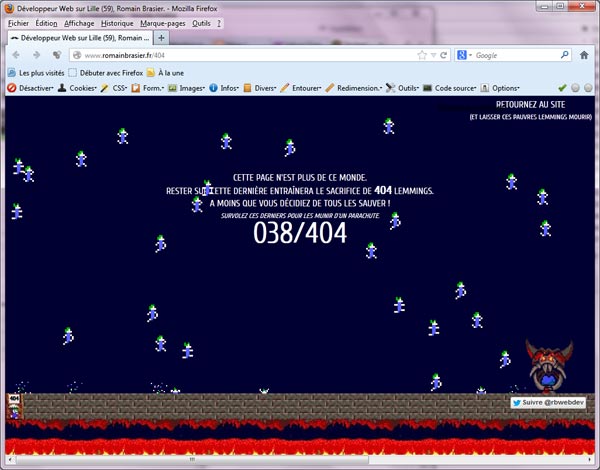The image size is (600, 470).
Task: Open the Désactiver developer toolbar dropdown
Action: click(x=31, y=88)
